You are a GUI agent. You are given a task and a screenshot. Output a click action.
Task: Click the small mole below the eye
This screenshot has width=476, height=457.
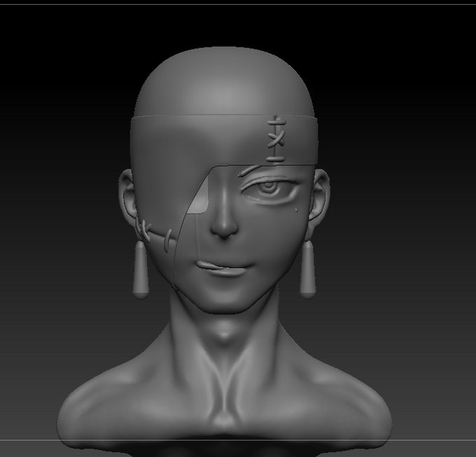[296, 209]
